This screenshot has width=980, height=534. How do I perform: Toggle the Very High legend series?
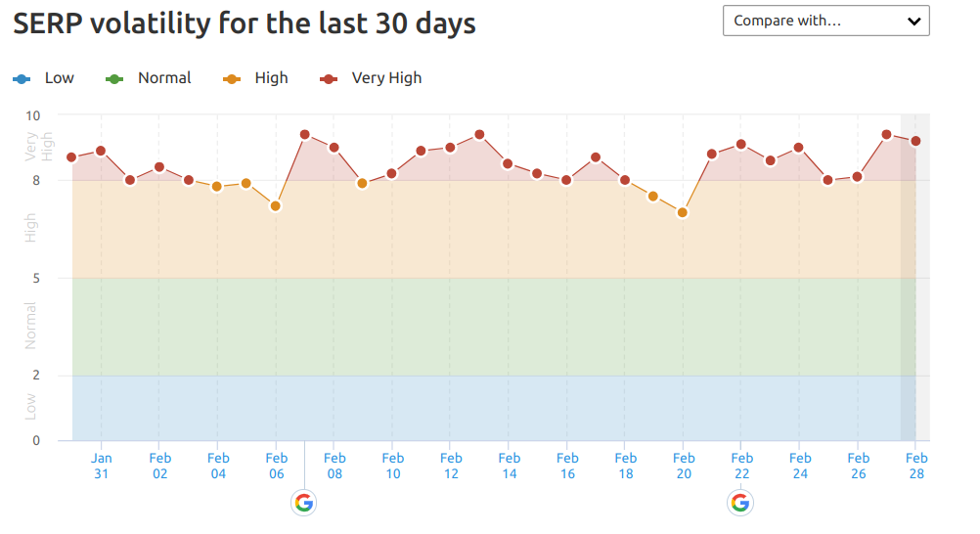coord(372,78)
